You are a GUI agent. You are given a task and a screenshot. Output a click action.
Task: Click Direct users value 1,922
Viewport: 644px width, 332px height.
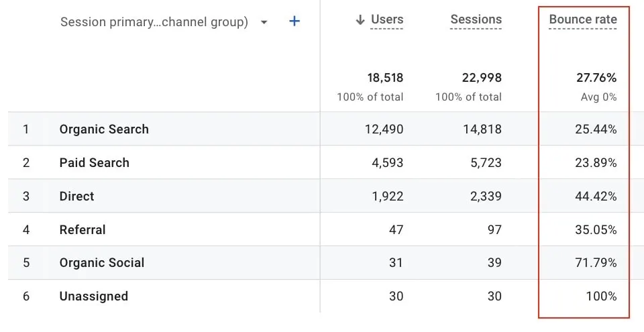(388, 196)
